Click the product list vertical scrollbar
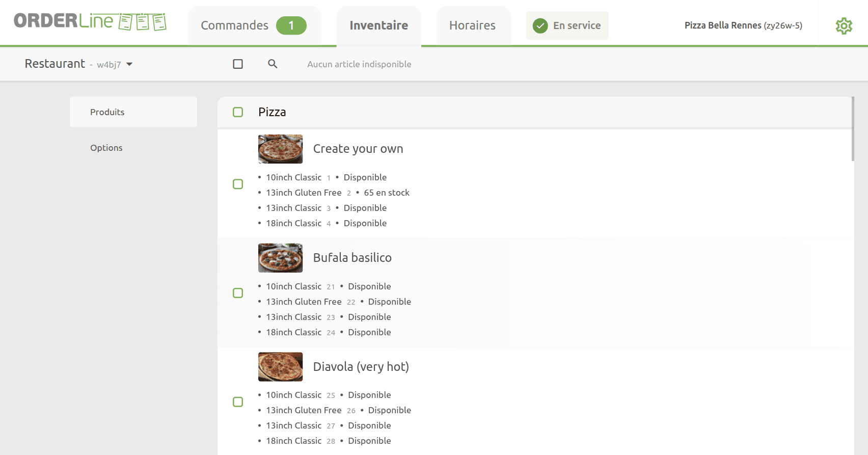The height and width of the screenshot is (455, 868). pyautogui.click(x=853, y=129)
